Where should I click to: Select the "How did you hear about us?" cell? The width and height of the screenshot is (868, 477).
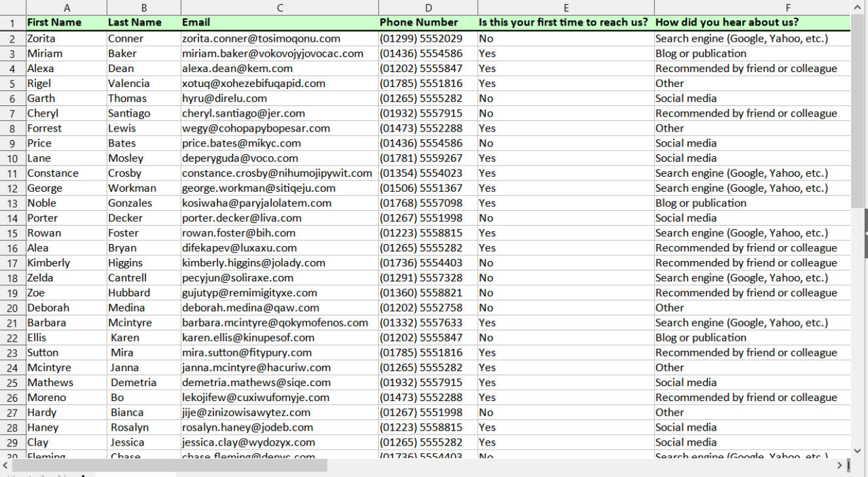(x=752, y=22)
